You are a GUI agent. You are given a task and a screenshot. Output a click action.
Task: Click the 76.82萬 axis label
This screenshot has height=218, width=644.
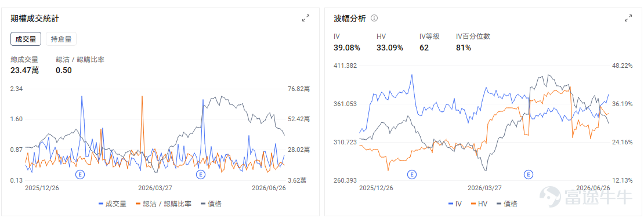(299, 89)
